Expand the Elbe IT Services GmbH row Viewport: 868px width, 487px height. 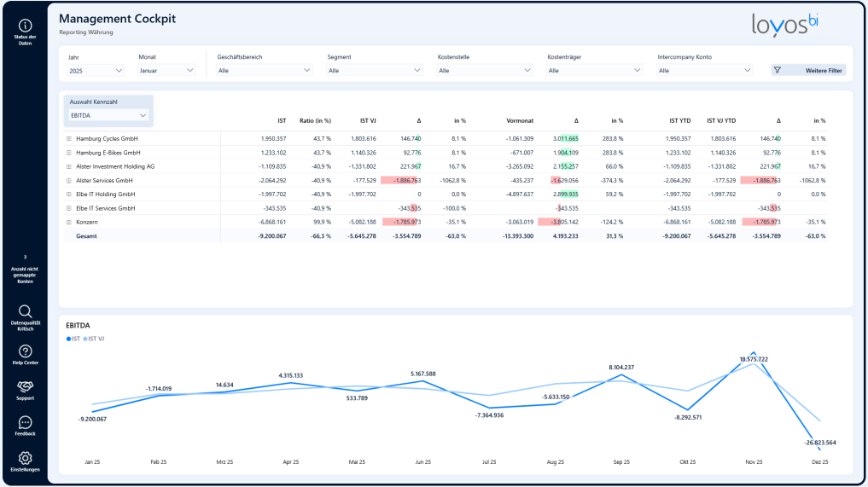click(x=68, y=208)
